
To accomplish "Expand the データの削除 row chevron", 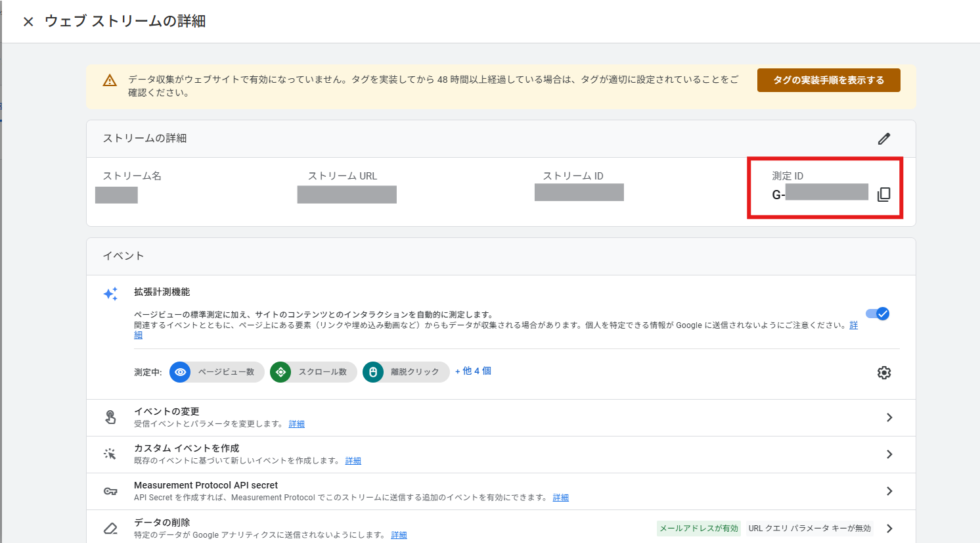I will click(x=889, y=529).
